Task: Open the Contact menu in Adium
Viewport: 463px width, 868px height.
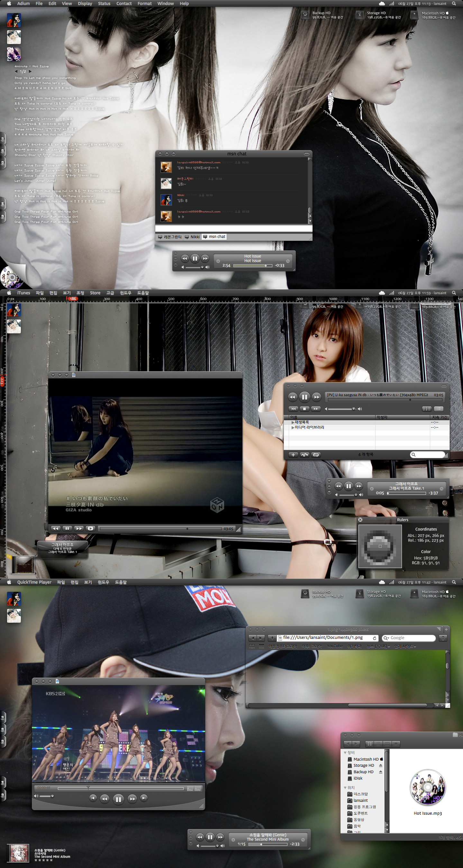Action: point(124,3)
